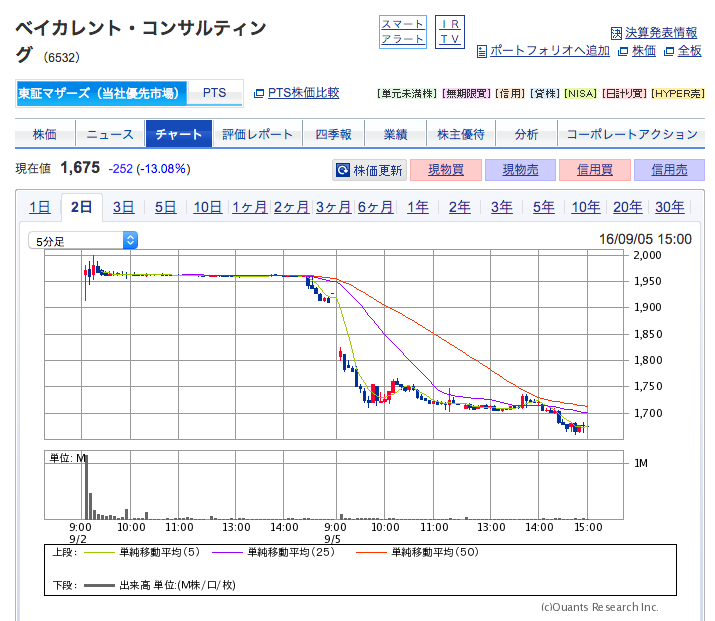Select the 10年 chart period
The image size is (715, 621).
(x=585, y=207)
